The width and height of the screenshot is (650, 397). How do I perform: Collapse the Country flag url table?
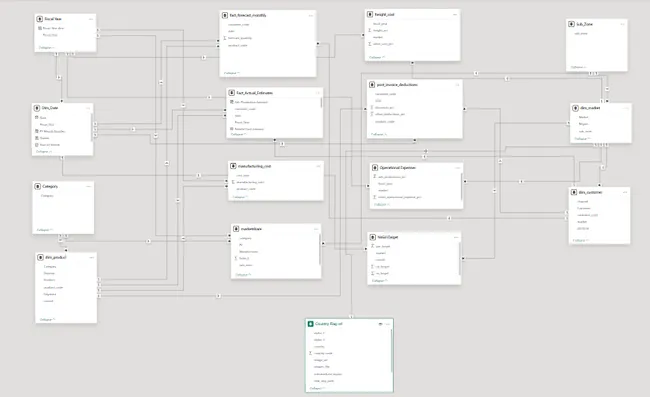click(x=317, y=388)
